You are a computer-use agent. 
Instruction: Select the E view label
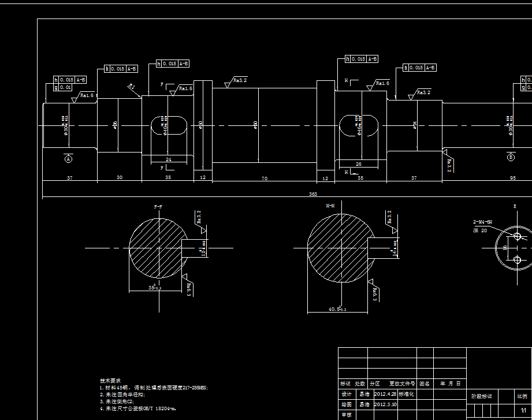pos(515,206)
